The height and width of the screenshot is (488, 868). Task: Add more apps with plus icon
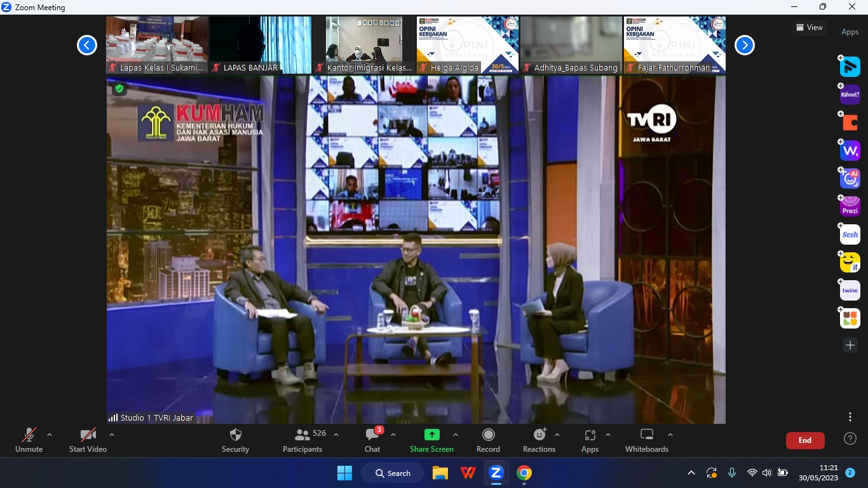click(x=850, y=345)
